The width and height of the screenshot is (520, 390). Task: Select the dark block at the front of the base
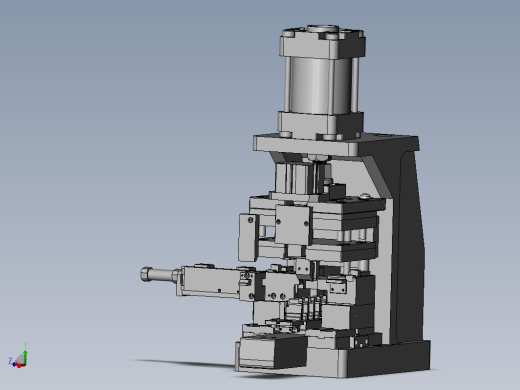272,353
